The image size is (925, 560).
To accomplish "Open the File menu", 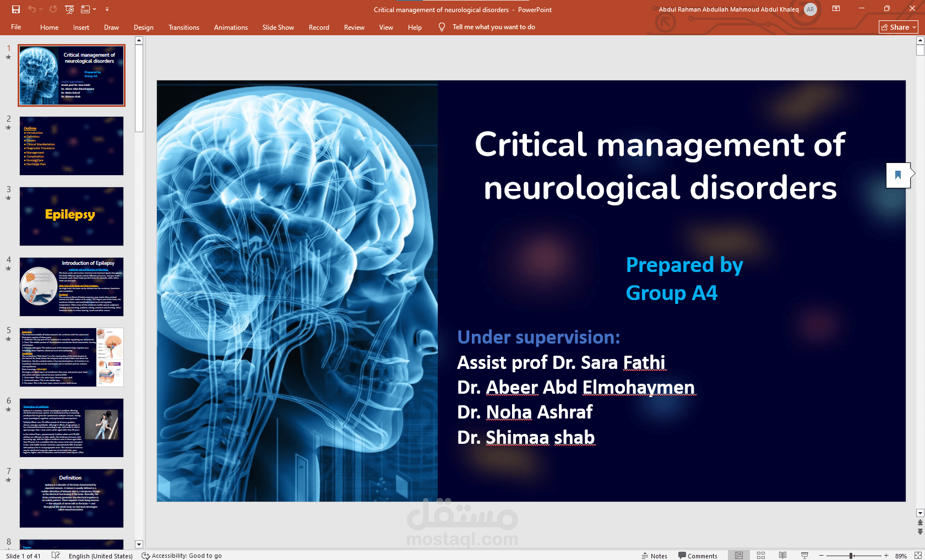I will [x=16, y=27].
